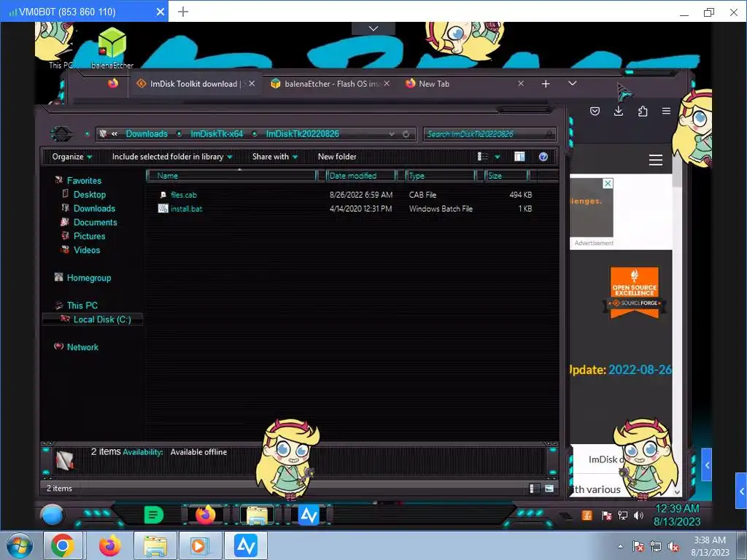Screen dimensions: 747x560
Task: Expand the Share with dropdown
Action: [x=275, y=157]
